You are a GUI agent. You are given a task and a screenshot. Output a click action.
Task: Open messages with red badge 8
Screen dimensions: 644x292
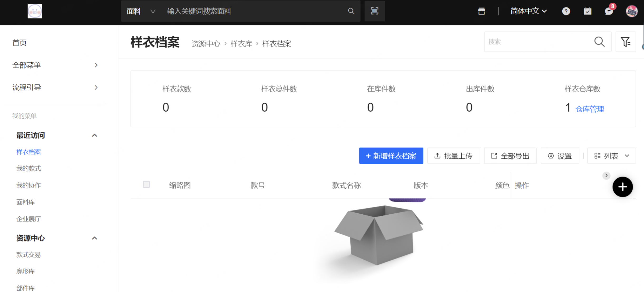609,11
